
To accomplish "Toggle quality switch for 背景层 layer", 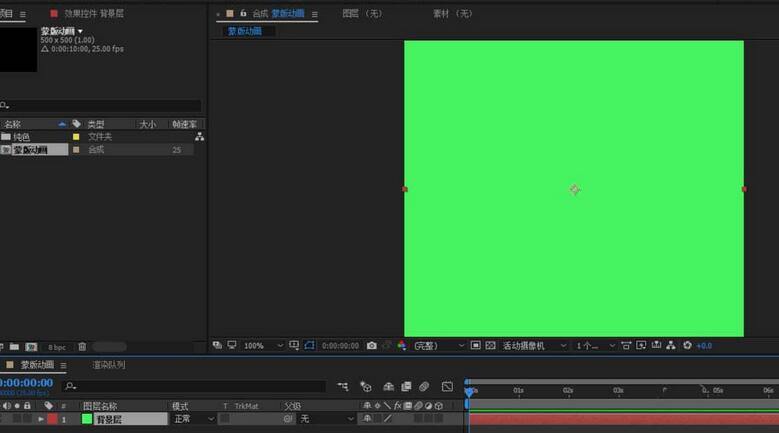I will (x=388, y=419).
